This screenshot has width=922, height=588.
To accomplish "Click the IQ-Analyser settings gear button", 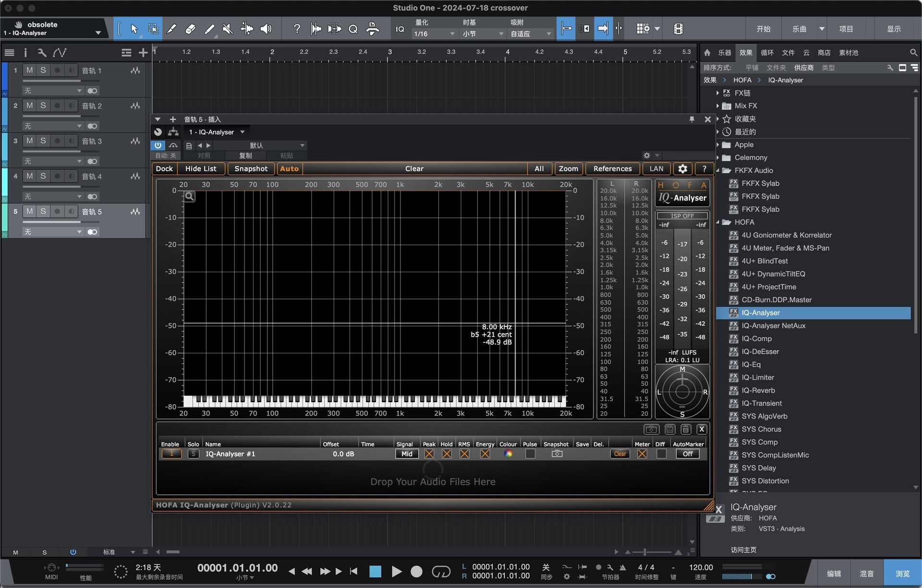I will (682, 168).
